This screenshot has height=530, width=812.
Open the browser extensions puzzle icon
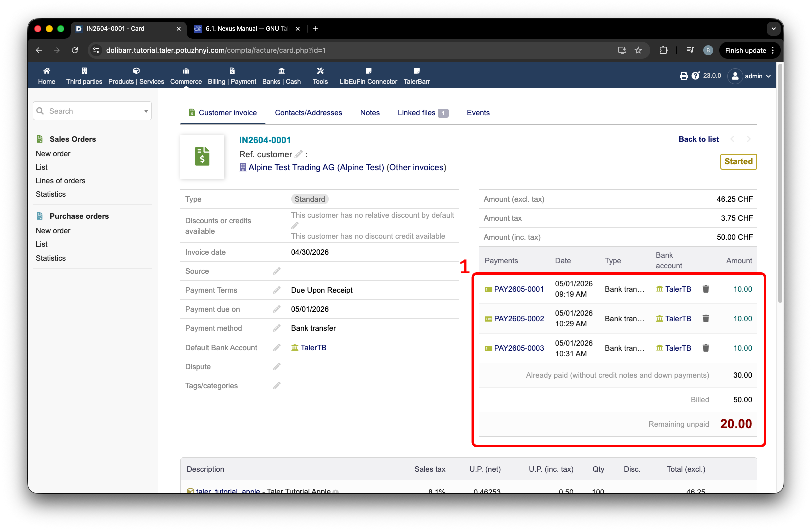pos(663,50)
